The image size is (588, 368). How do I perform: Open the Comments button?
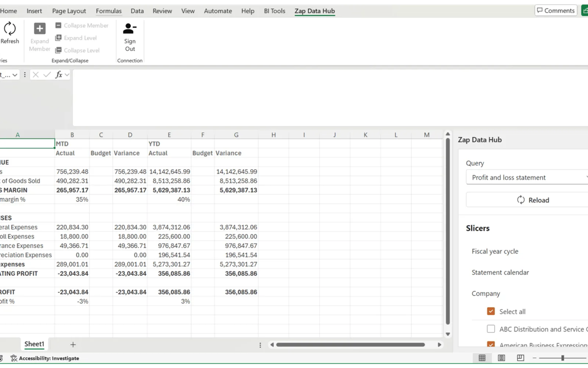coord(556,11)
